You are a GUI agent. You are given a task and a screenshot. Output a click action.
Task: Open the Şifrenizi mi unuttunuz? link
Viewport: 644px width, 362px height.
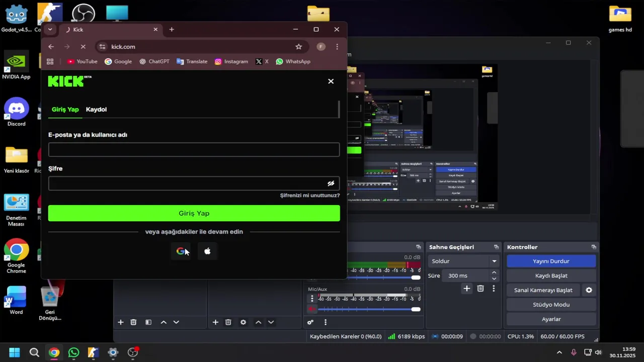[310, 195]
